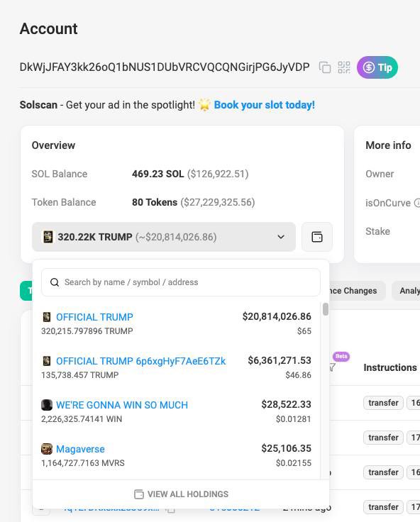Select the $28,522.33 value
420x522 pixels.
click(286, 404)
